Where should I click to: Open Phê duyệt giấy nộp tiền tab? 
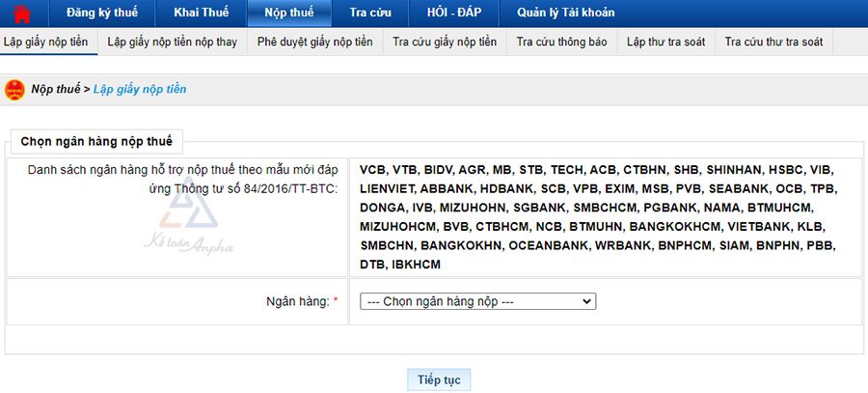coord(315,42)
